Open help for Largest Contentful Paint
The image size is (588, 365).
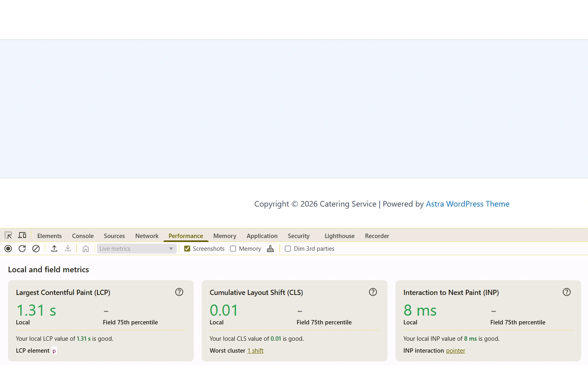click(179, 292)
